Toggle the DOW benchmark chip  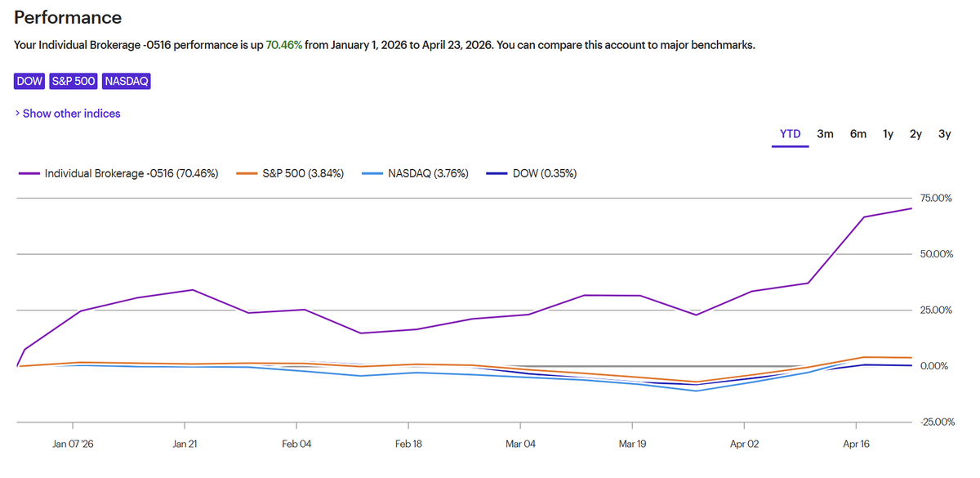click(x=30, y=81)
